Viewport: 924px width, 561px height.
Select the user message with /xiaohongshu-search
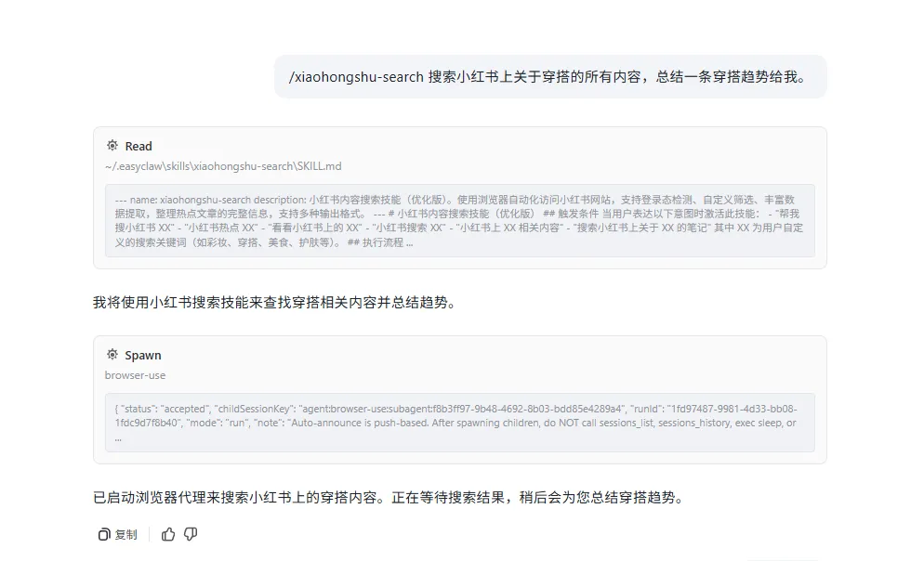pos(549,77)
